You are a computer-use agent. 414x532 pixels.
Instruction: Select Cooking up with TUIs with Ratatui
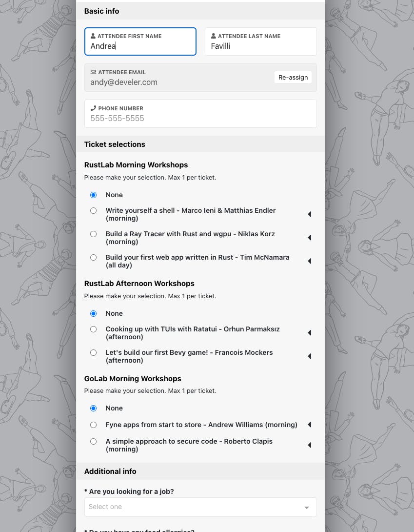click(93, 329)
